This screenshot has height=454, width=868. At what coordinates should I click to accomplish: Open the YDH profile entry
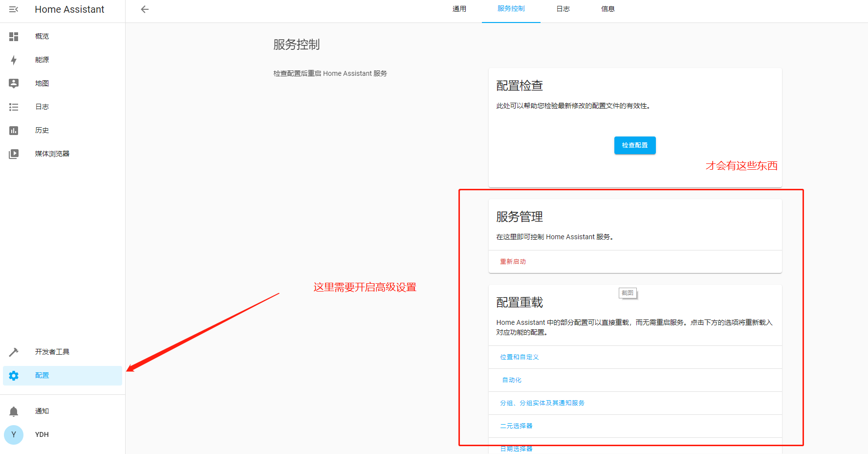pos(42,434)
